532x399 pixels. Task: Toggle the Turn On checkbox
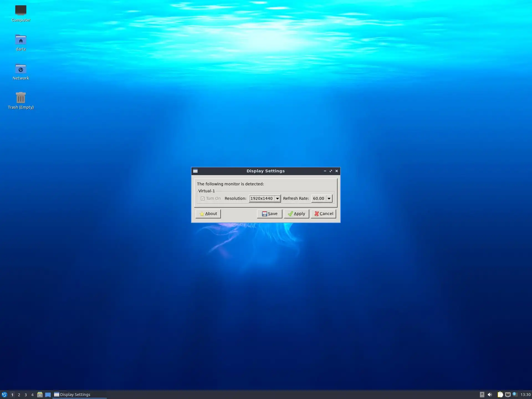(x=203, y=198)
